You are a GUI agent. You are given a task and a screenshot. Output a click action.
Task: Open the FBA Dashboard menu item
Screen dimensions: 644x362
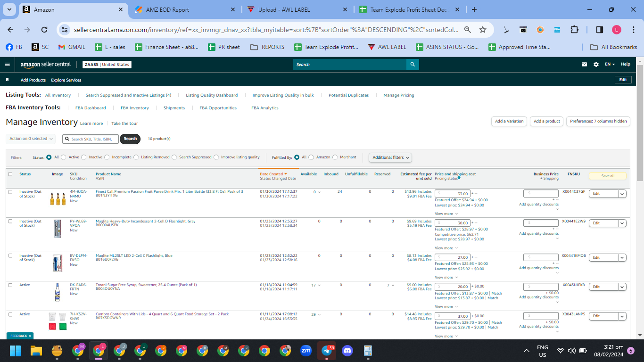coord(91,108)
